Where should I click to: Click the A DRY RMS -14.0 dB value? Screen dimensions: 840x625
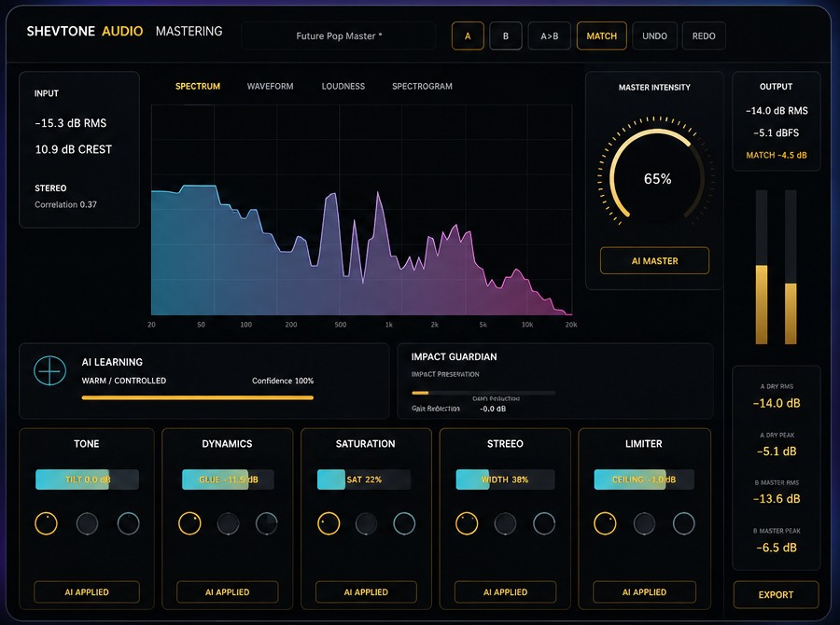777,403
